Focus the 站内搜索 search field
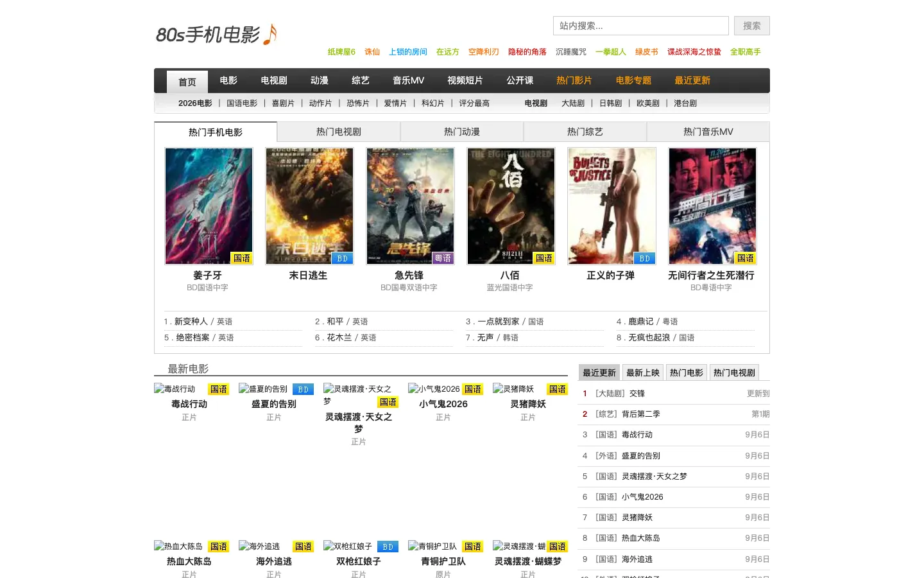 pos(640,26)
